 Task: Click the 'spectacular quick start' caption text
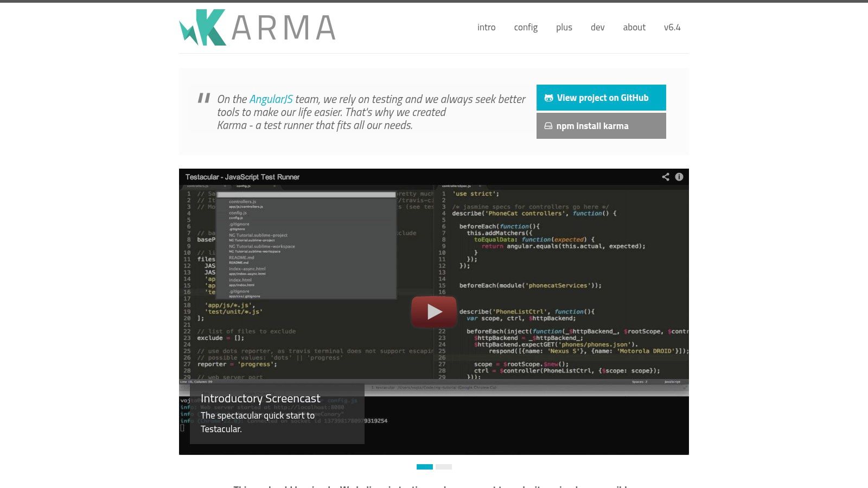[258, 422]
